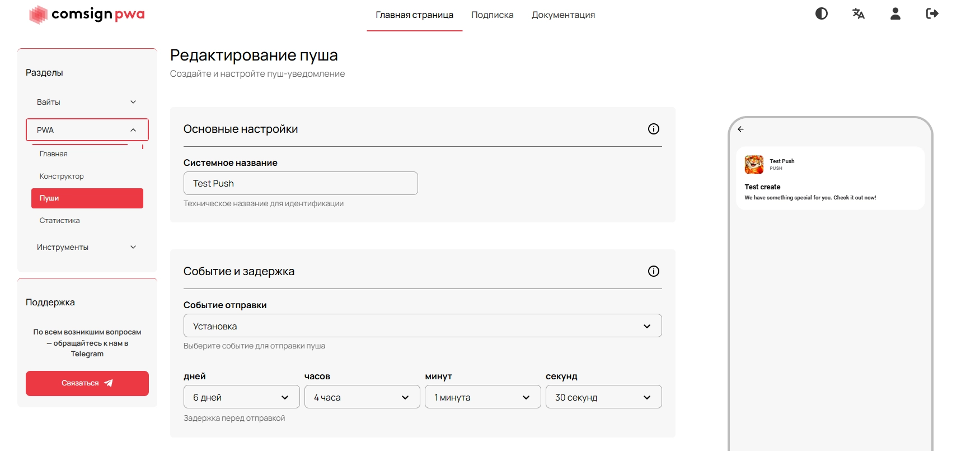Click the Test create notification title
This screenshot has height=451, width=980.
point(762,187)
